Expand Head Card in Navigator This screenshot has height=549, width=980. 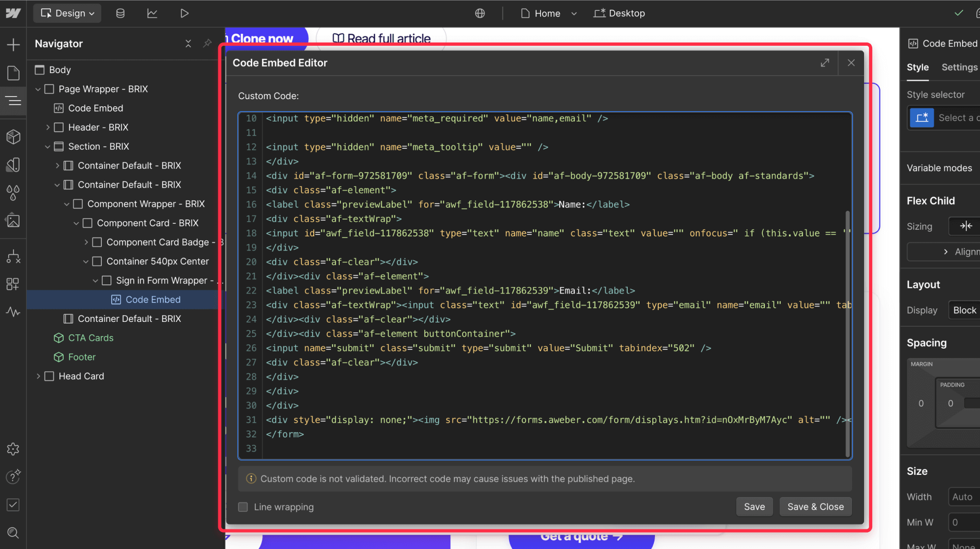[38, 376]
